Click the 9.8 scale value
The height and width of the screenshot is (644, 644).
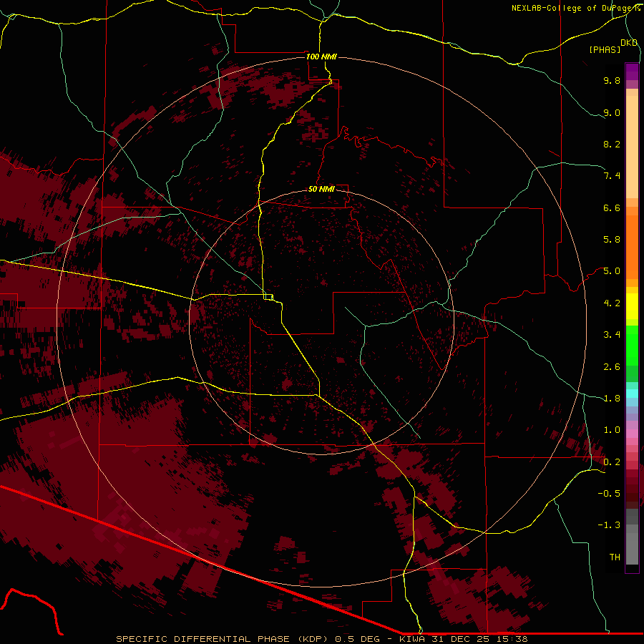612,80
